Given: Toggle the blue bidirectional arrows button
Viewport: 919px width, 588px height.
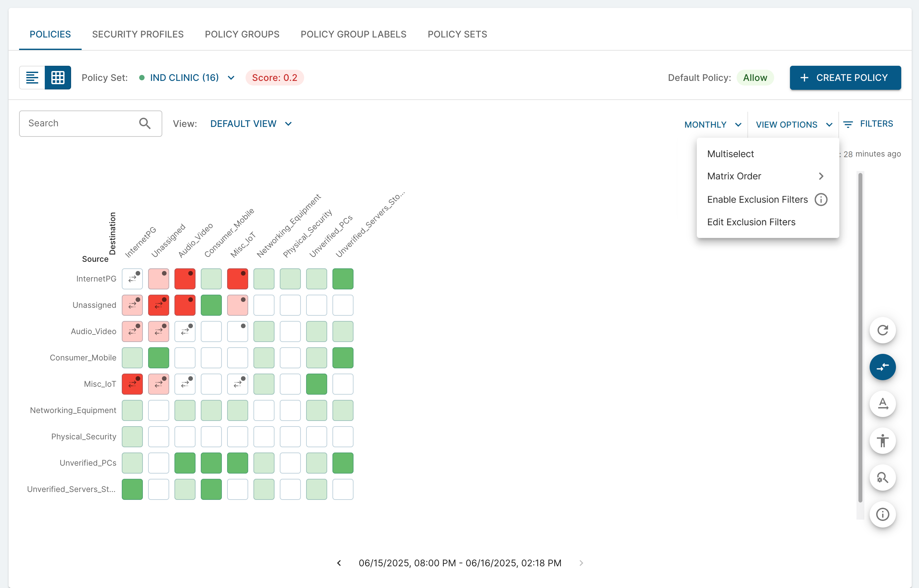Looking at the screenshot, I should pos(882,367).
